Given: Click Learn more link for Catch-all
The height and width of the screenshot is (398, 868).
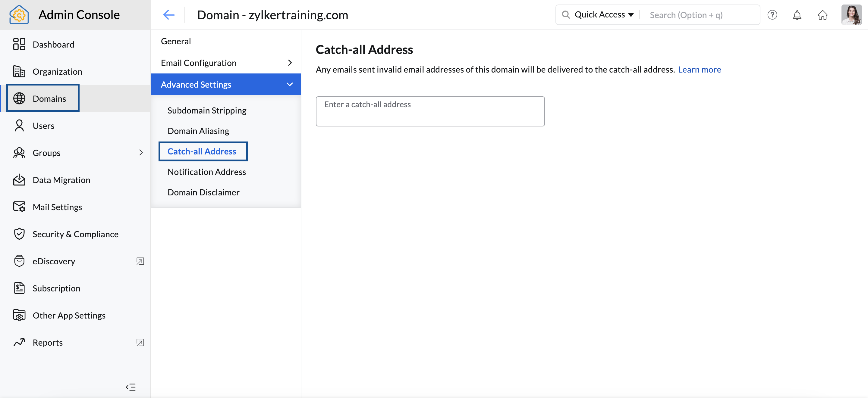Looking at the screenshot, I should (699, 69).
